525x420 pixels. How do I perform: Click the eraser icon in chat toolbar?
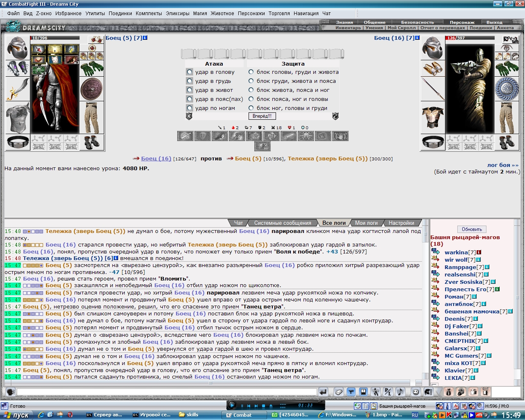pyautogui.click(x=338, y=392)
